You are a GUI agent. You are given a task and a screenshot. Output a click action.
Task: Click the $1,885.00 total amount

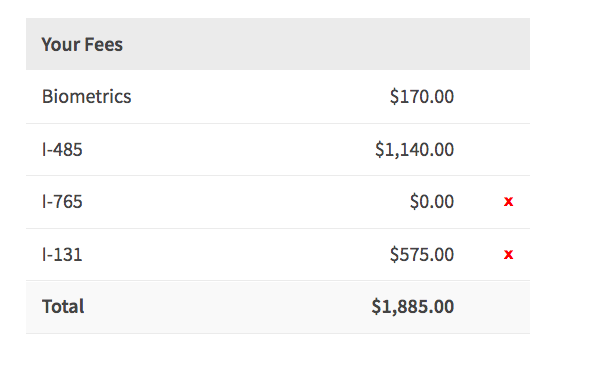[413, 306]
